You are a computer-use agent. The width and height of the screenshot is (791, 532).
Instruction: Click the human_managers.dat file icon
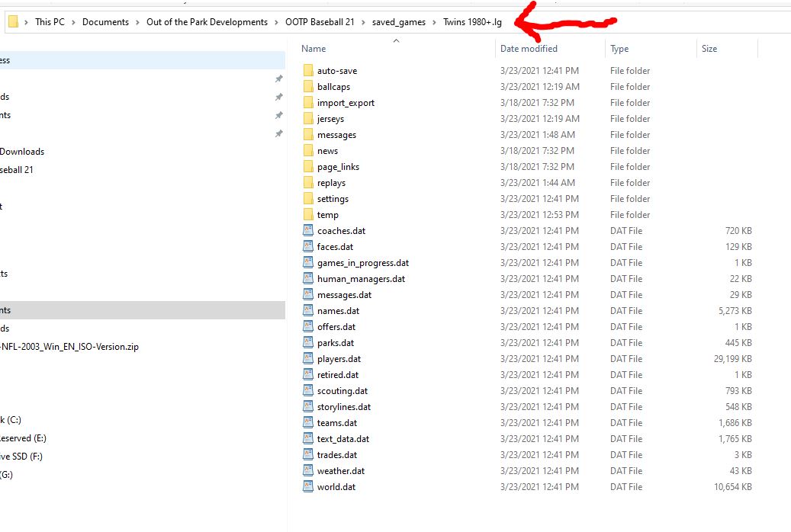pyautogui.click(x=308, y=278)
